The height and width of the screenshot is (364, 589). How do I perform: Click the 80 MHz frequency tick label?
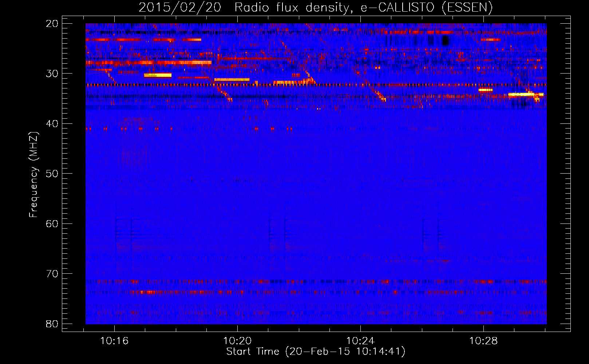click(x=52, y=324)
